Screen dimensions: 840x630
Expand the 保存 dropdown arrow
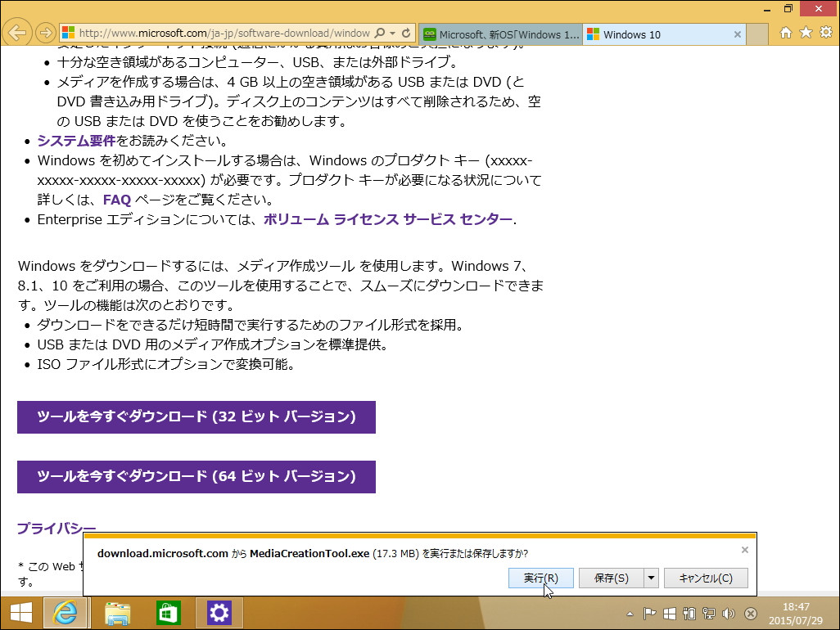651,578
